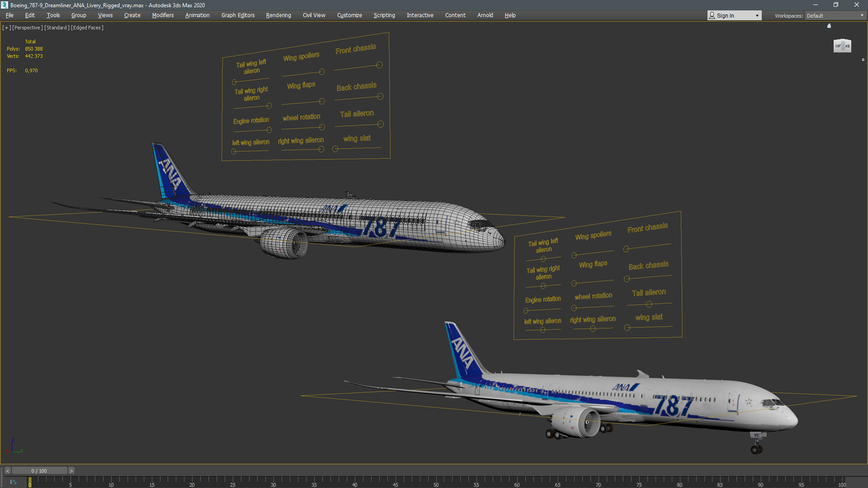Select upper panel Front chassis slider handle
The image size is (868, 488).
(x=379, y=65)
